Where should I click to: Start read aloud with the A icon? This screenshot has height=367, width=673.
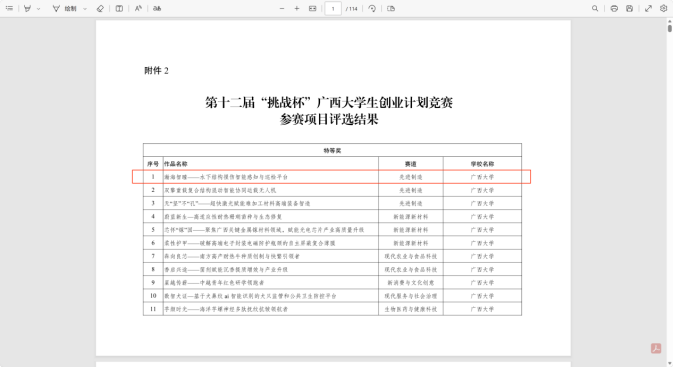[138, 8]
